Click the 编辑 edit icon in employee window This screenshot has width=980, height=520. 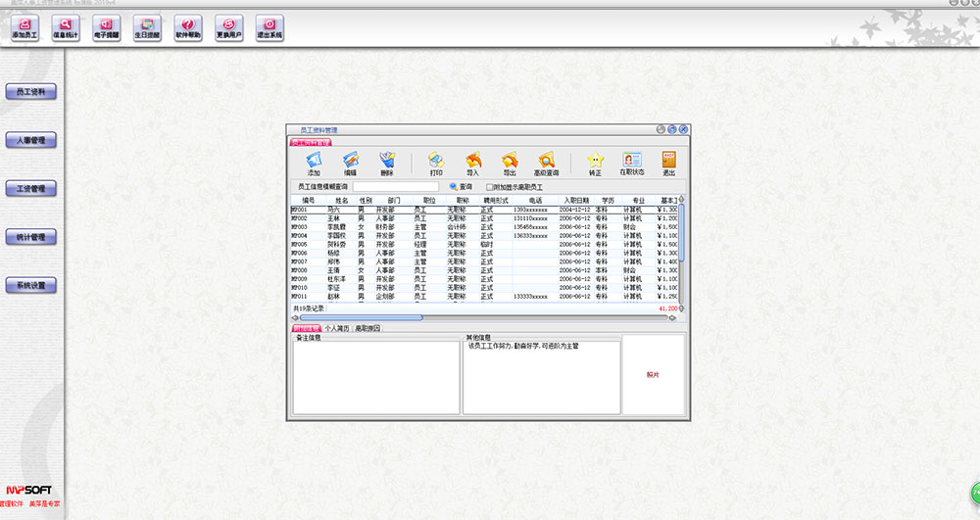[350, 164]
